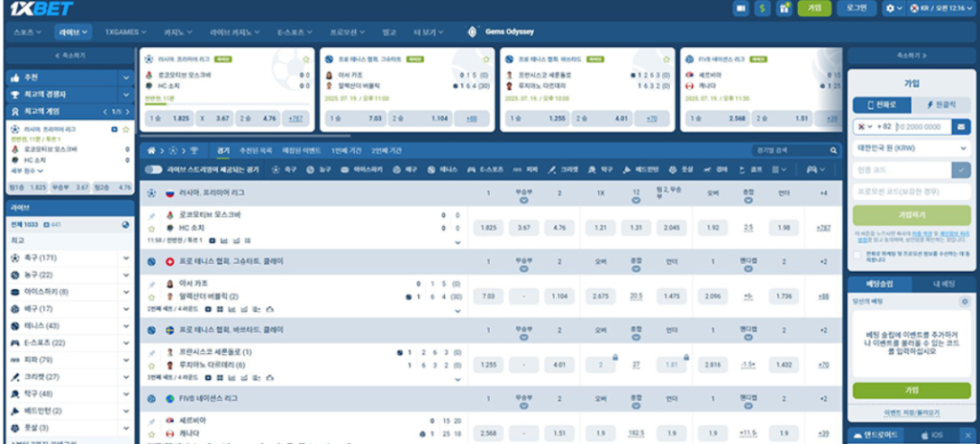Open the 1XGAMES menu

coord(125,32)
